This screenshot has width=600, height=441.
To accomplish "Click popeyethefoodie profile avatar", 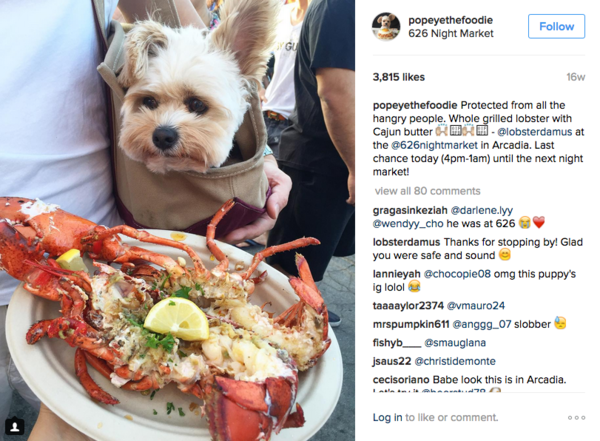I will [x=386, y=26].
